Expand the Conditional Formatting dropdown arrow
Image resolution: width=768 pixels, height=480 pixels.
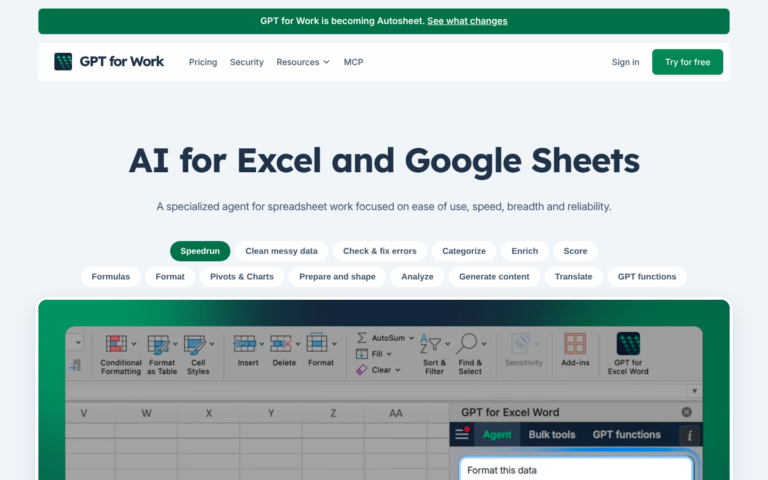coord(134,344)
